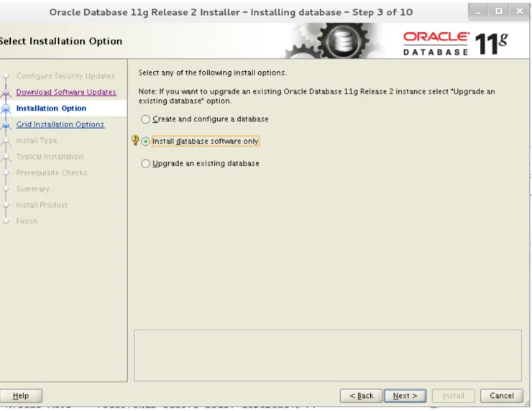Click "Install Type" step text

coord(37,140)
